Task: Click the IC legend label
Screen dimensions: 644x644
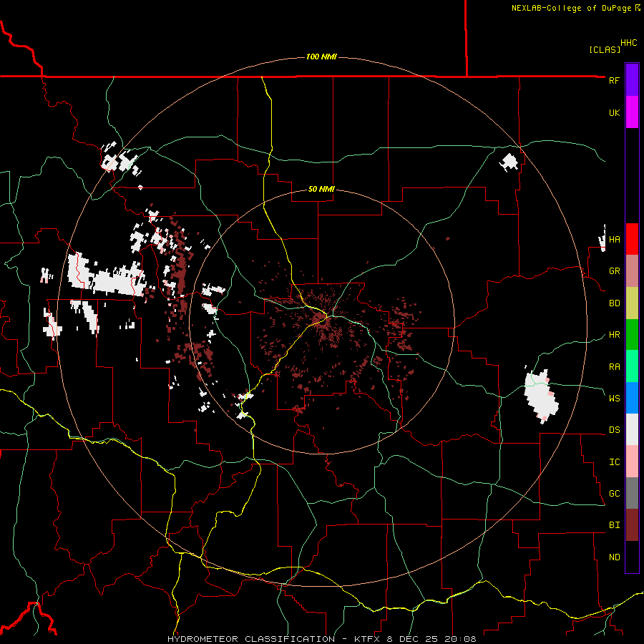Action: click(x=614, y=462)
